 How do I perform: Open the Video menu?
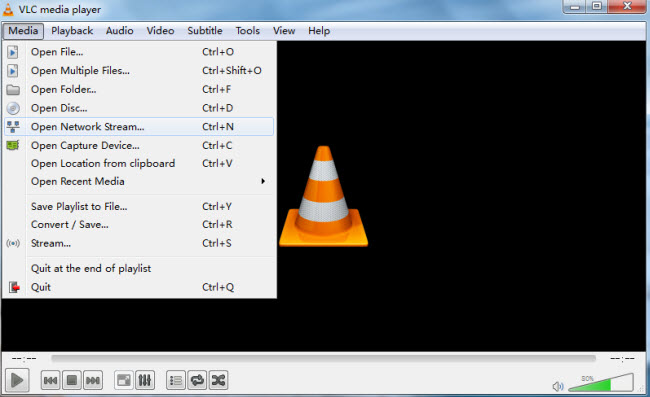(160, 31)
